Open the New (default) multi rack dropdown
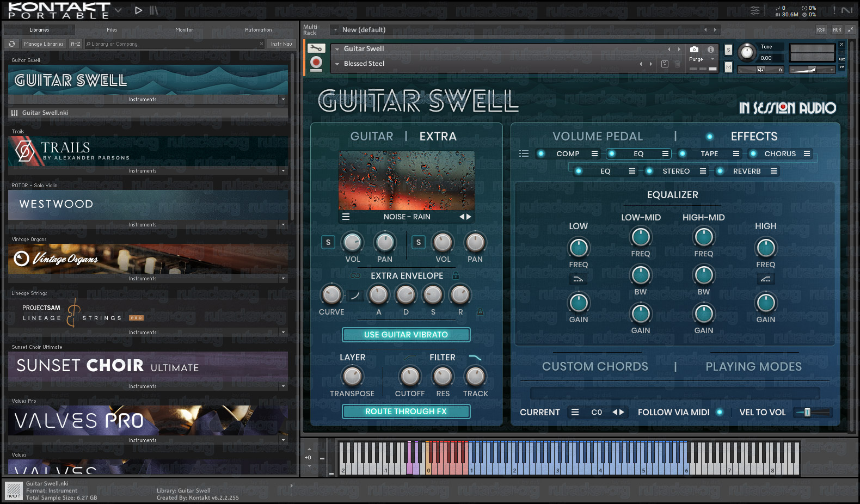860x504 pixels. click(336, 30)
